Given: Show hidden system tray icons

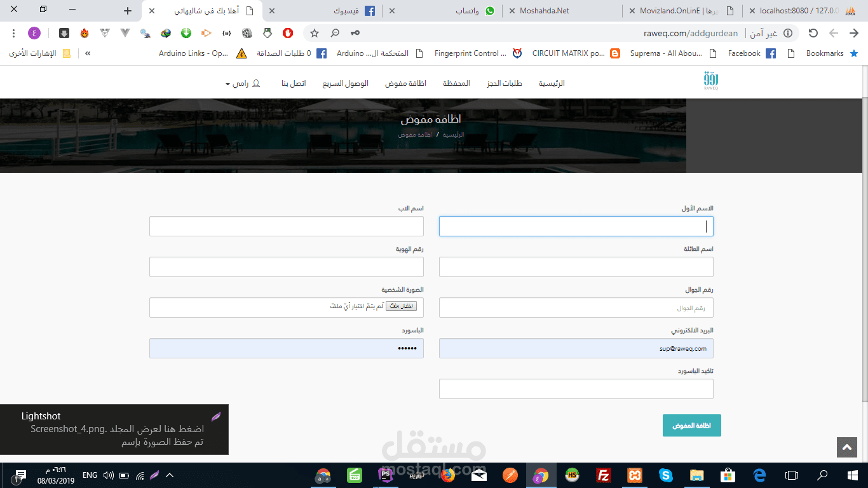Looking at the screenshot, I should pos(170,475).
